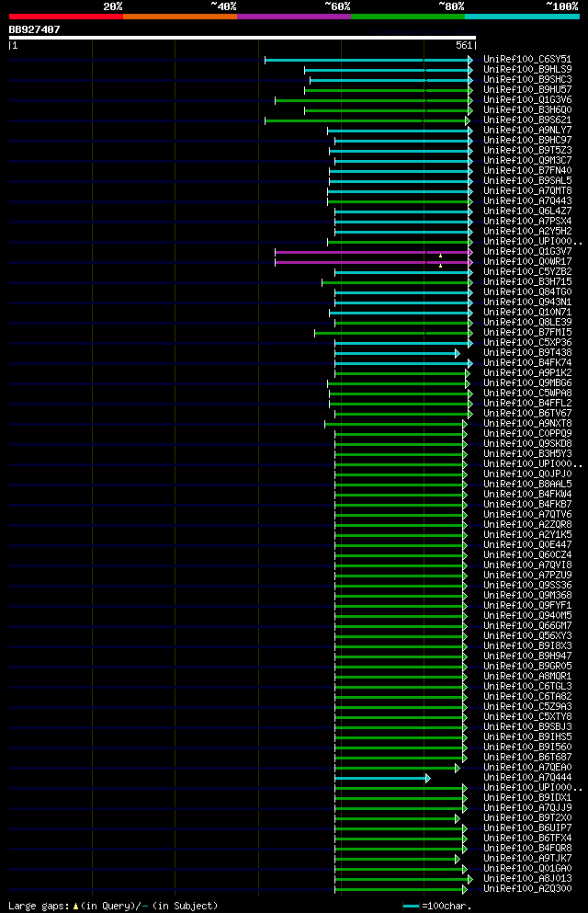Select the UniRef100_A8J013 label
Screen dimensions: 588x913
527,879
